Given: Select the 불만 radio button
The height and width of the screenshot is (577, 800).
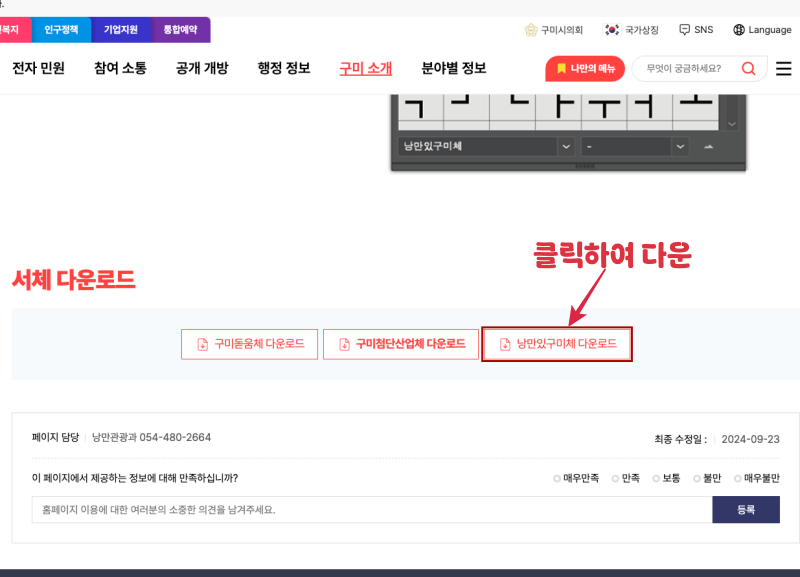Looking at the screenshot, I should pyautogui.click(x=696, y=479).
